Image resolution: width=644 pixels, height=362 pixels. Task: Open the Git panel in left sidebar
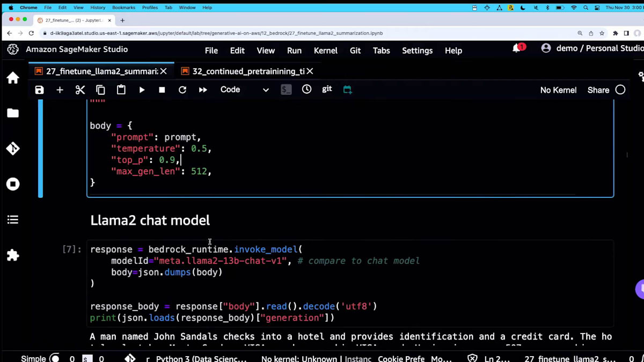click(13, 149)
